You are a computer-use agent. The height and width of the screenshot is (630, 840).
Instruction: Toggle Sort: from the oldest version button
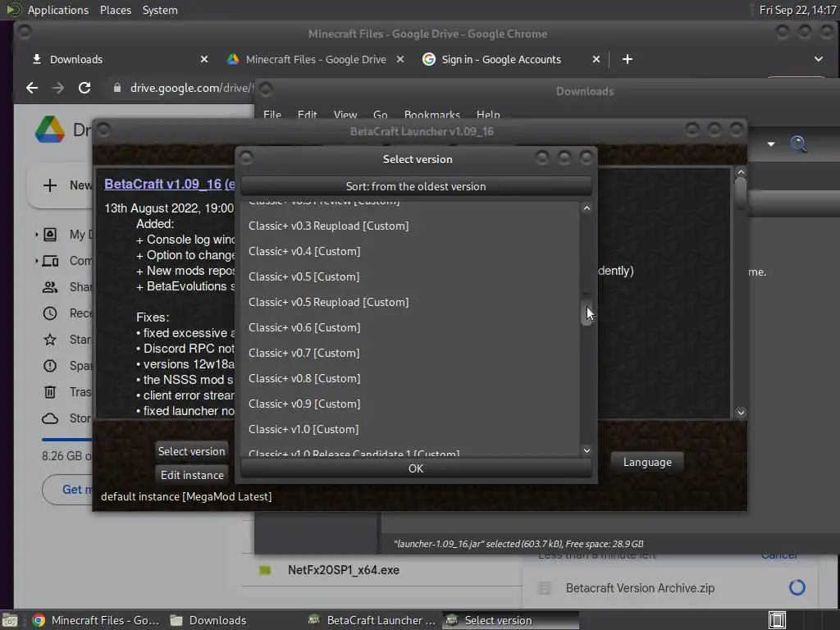pyautogui.click(x=416, y=186)
